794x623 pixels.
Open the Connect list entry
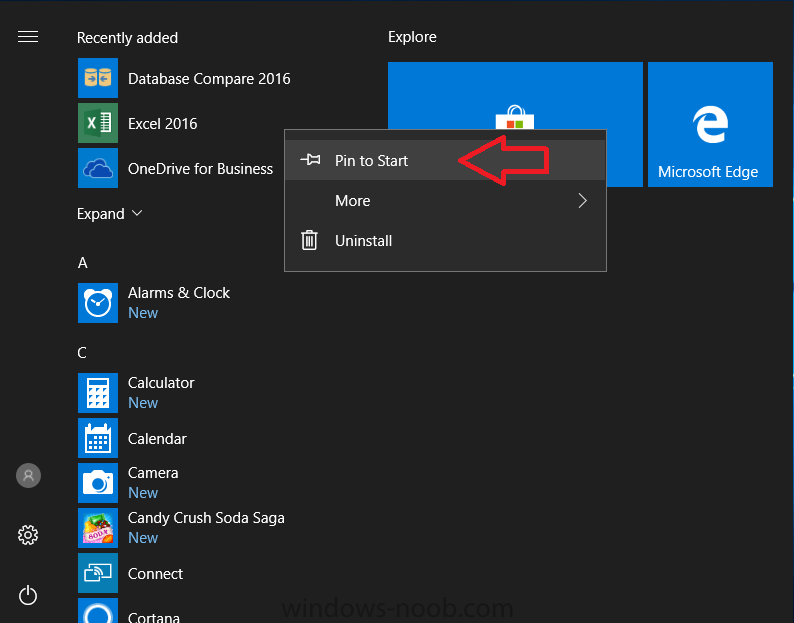(x=155, y=574)
